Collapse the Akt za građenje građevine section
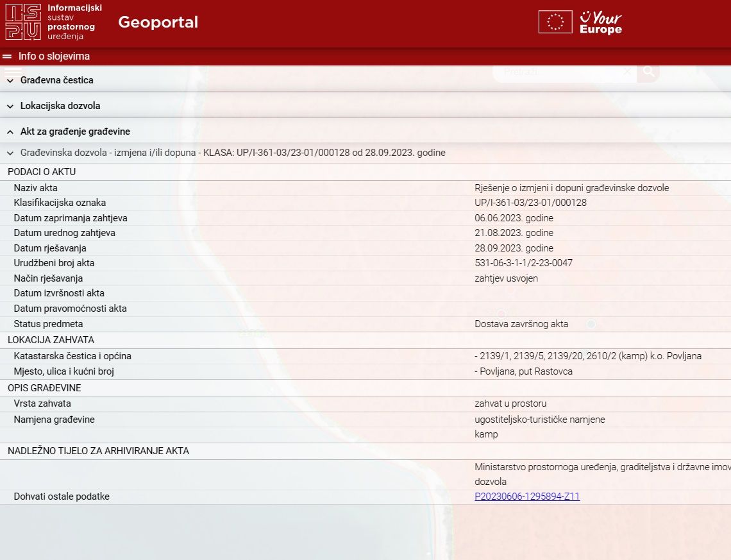Image resolution: width=731 pixels, height=560 pixels. tap(74, 132)
